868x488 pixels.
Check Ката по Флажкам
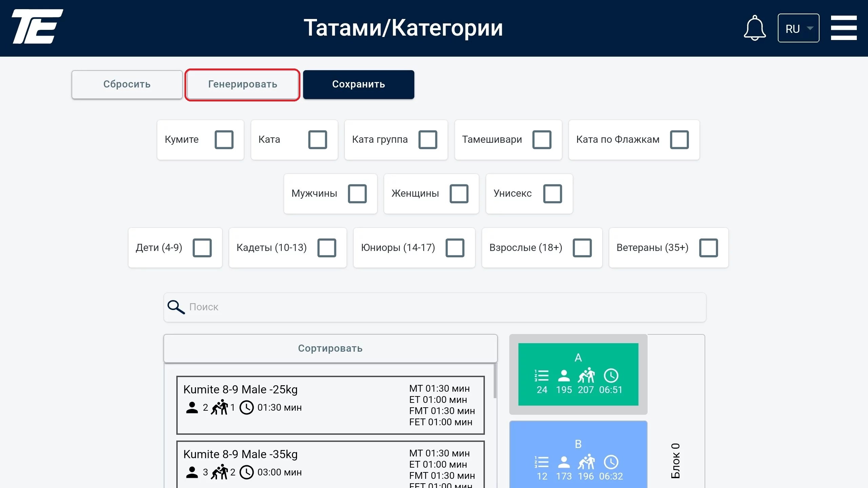679,140
